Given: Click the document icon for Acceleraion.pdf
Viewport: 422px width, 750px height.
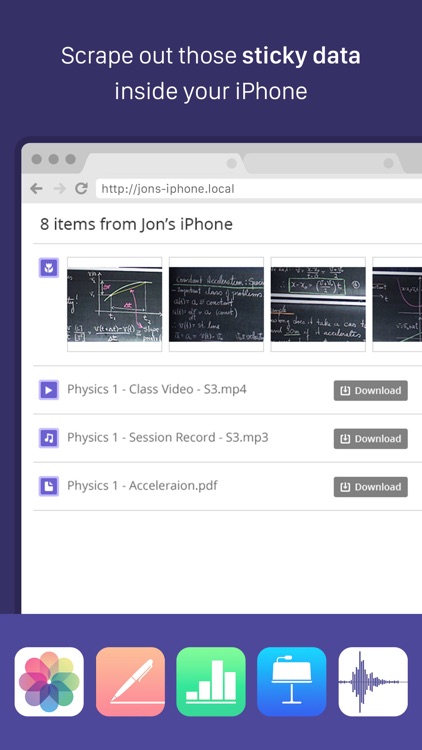Looking at the screenshot, I should [x=49, y=486].
